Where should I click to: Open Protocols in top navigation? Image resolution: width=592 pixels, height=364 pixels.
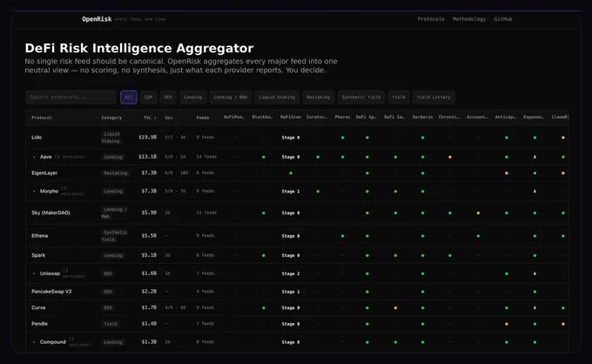(431, 19)
